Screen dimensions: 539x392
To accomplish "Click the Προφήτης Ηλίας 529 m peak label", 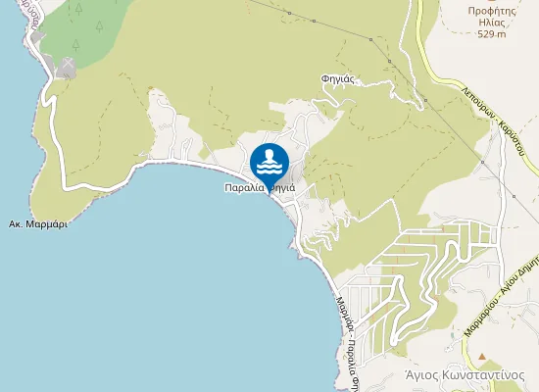I will point(492,23).
